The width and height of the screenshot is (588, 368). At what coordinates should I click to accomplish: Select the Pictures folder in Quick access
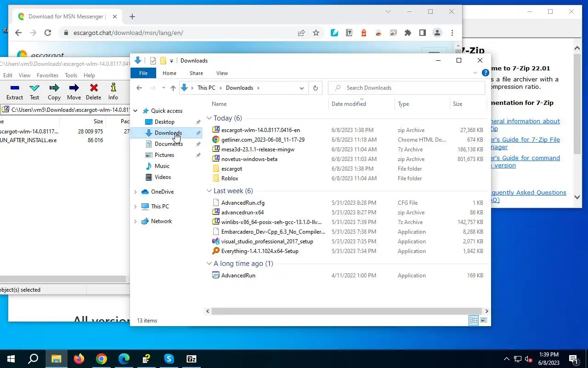click(164, 155)
